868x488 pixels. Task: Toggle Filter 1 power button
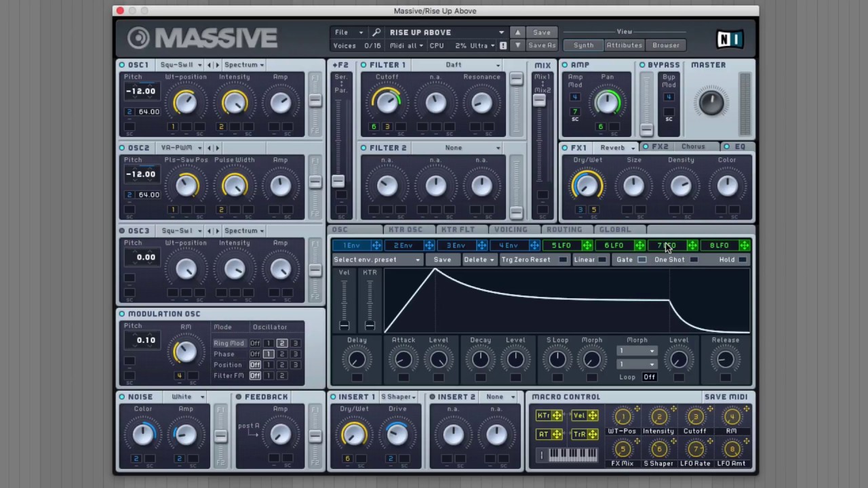click(363, 65)
